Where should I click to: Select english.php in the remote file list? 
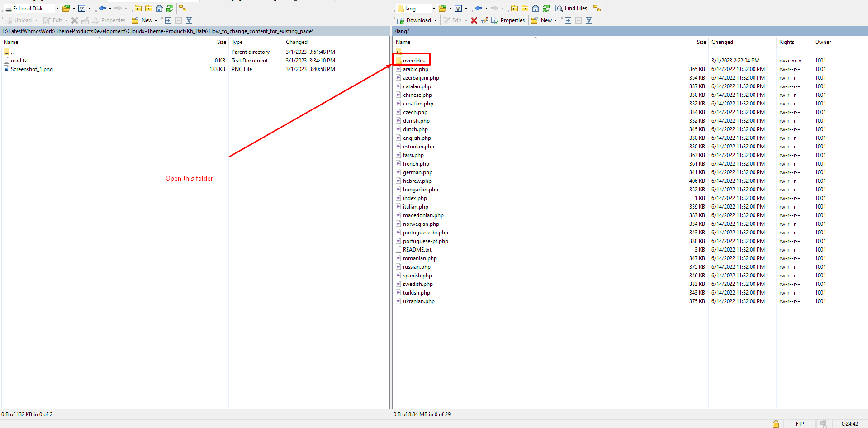point(417,138)
